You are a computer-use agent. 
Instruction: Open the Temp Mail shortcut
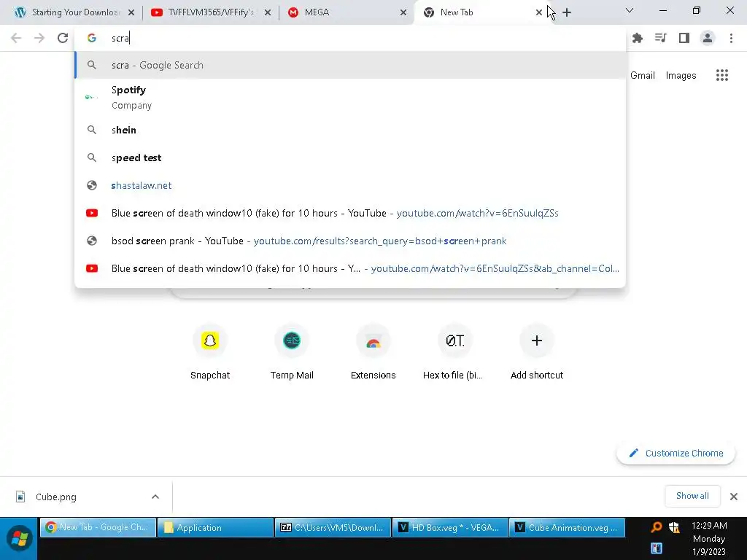coord(292,352)
